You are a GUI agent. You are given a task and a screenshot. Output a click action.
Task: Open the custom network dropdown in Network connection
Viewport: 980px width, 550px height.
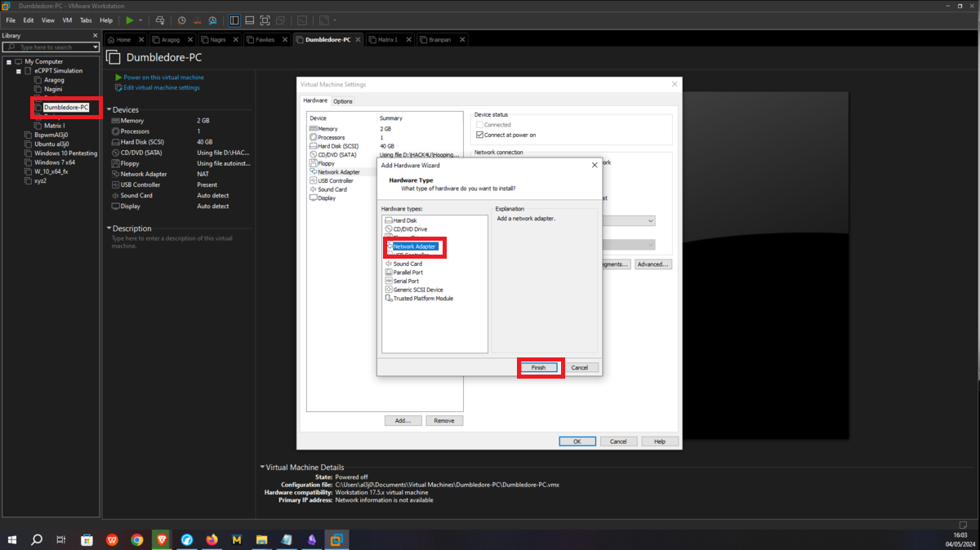pos(629,220)
